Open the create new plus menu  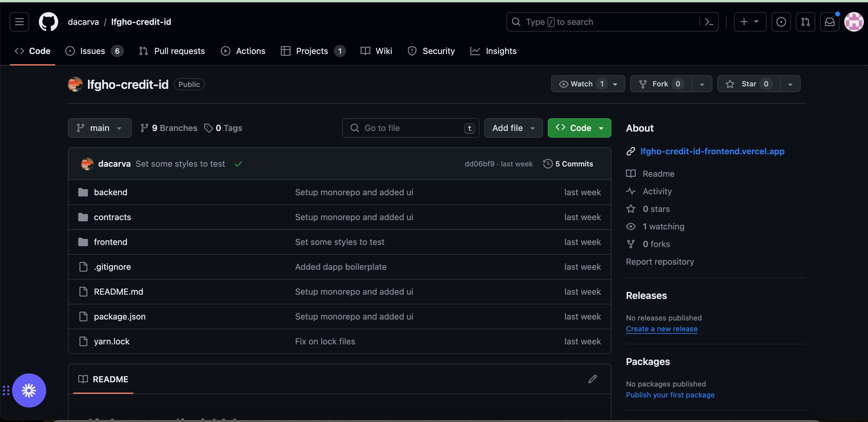[x=750, y=22]
